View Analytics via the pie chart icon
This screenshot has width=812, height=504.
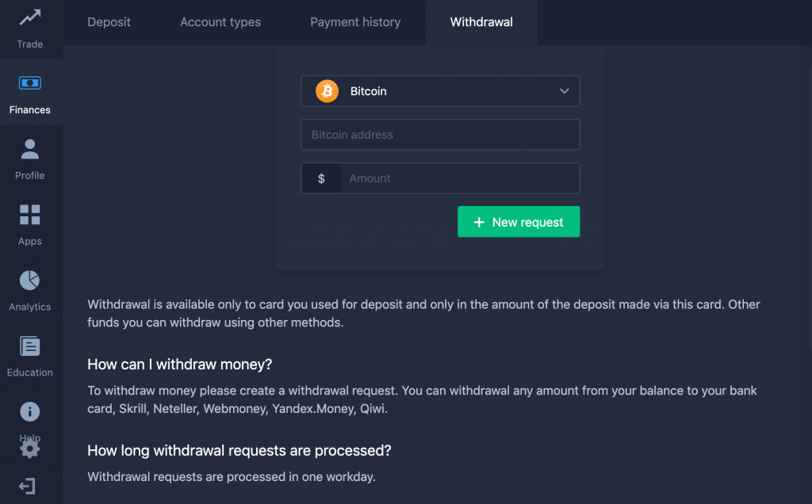click(x=29, y=281)
